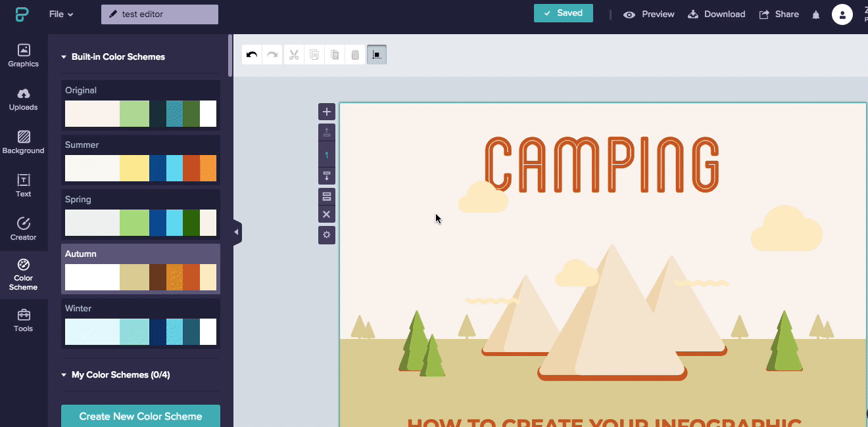This screenshot has height=427, width=868.
Task: Click the Cut scissors icon
Action: coord(294,55)
